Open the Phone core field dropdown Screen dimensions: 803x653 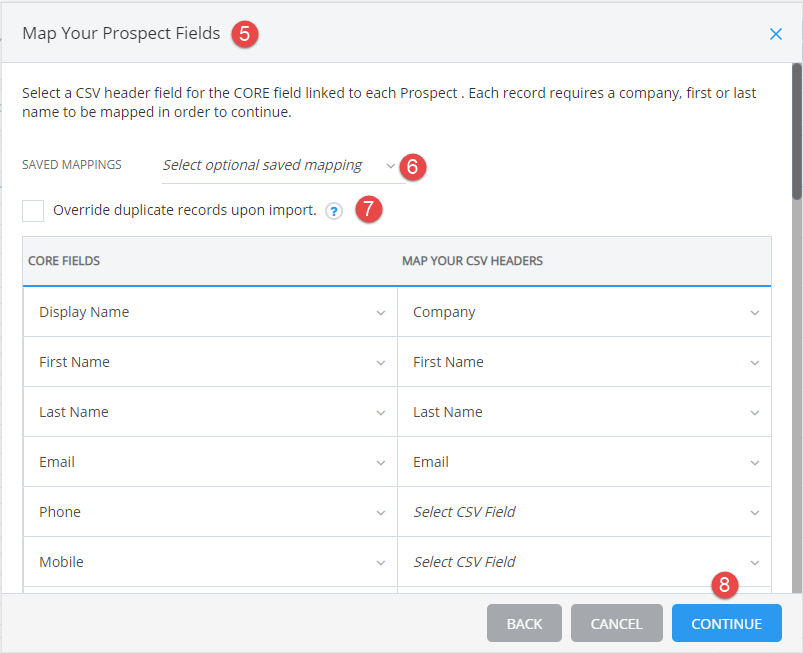coord(210,512)
